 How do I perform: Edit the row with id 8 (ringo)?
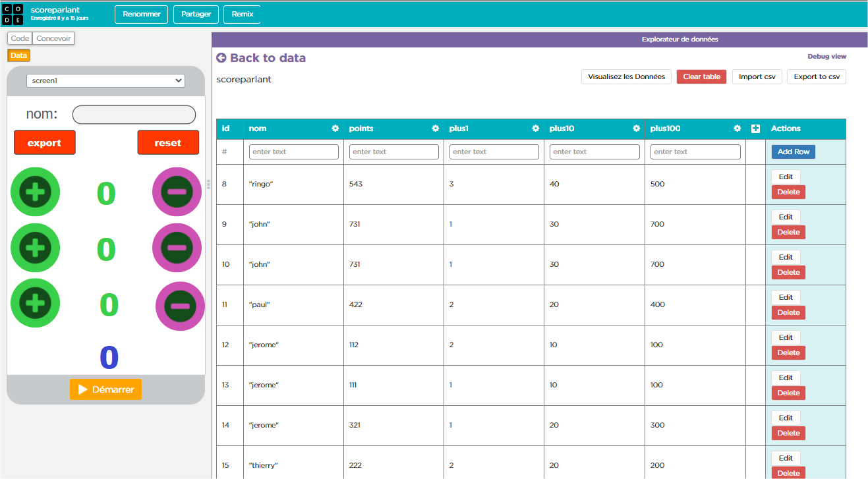pyautogui.click(x=786, y=177)
